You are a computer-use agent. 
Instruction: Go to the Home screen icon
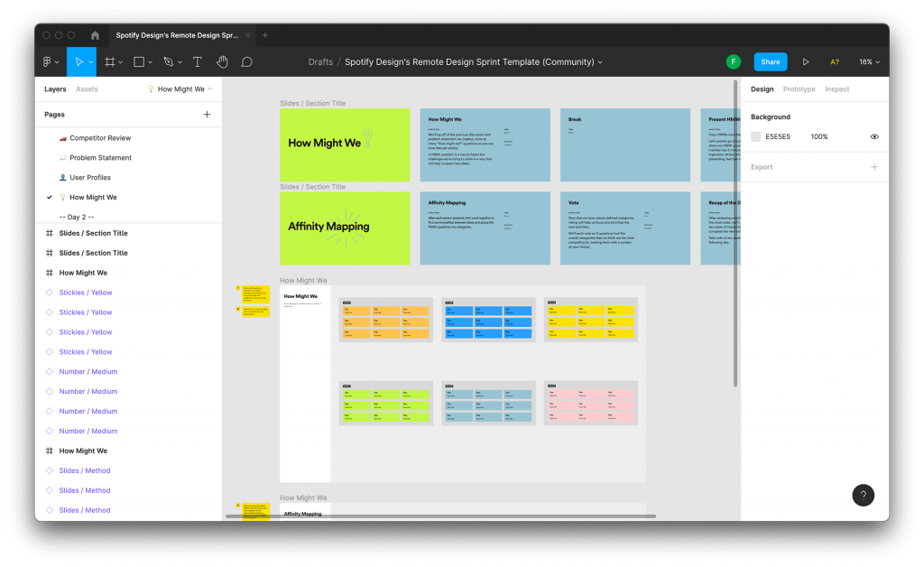coord(95,35)
